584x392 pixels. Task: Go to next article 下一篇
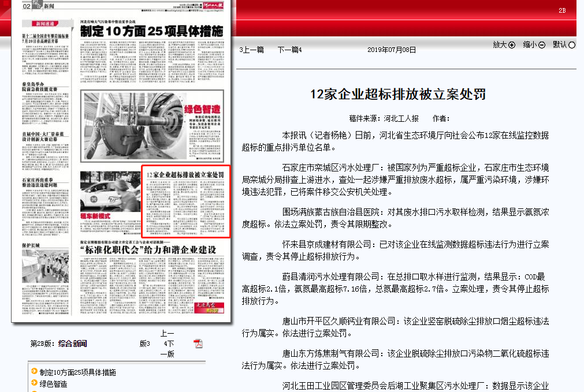coord(289,50)
